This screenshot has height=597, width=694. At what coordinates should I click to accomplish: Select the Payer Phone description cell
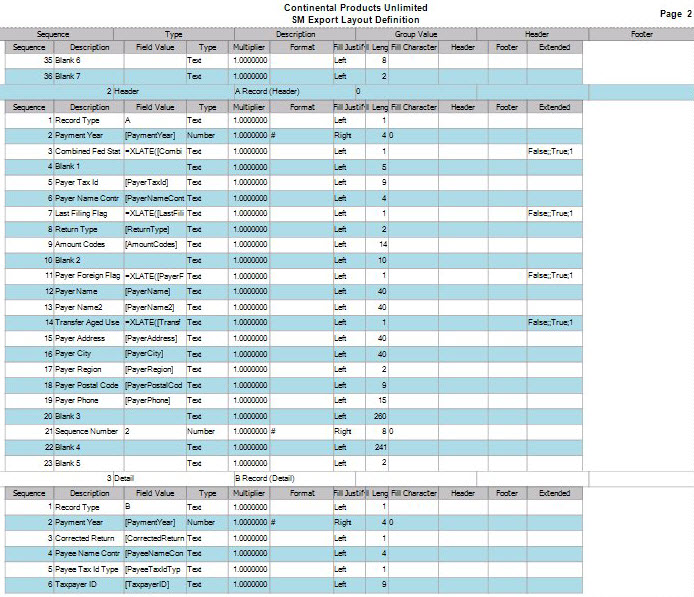79,400
